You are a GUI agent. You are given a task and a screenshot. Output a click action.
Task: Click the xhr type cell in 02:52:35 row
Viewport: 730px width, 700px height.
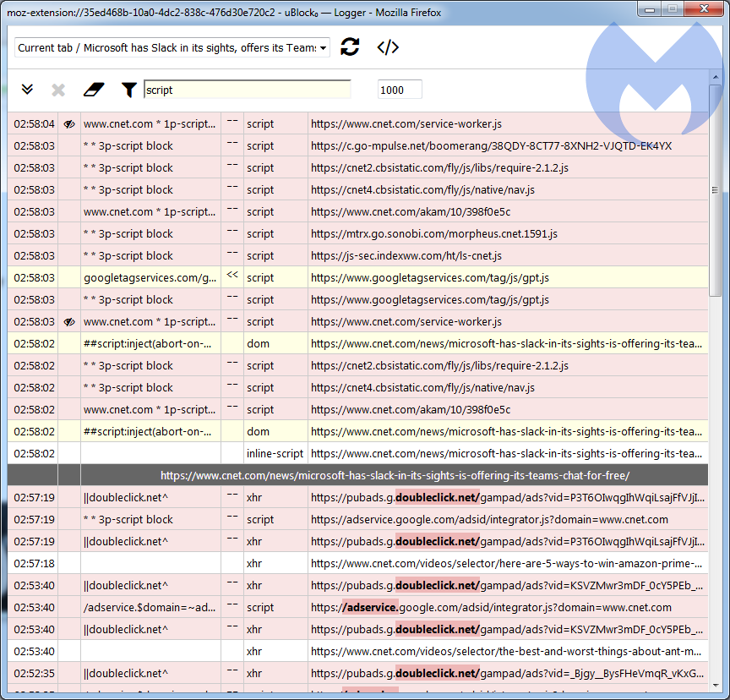(275, 674)
